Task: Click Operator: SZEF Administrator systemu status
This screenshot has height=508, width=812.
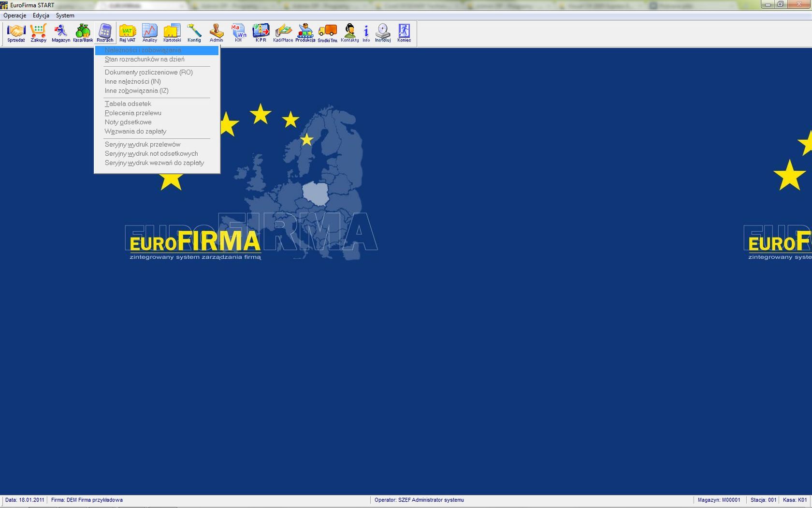Action: click(419, 500)
